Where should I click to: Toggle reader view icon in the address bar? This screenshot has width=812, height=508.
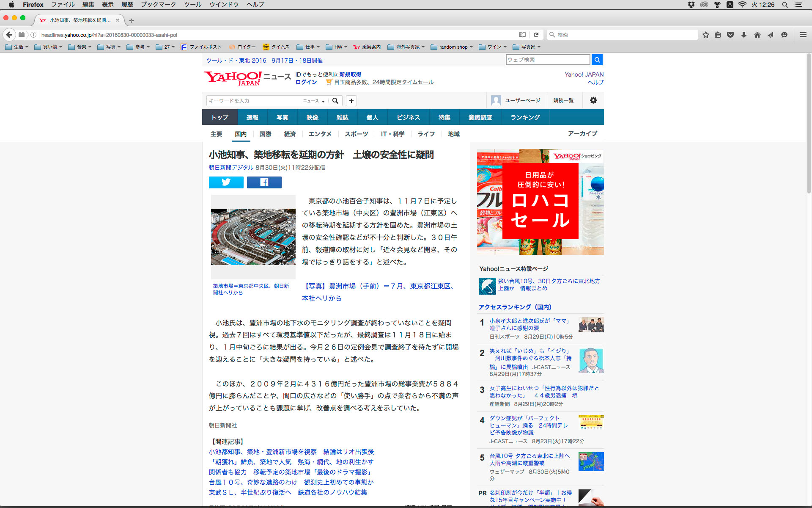522,35
